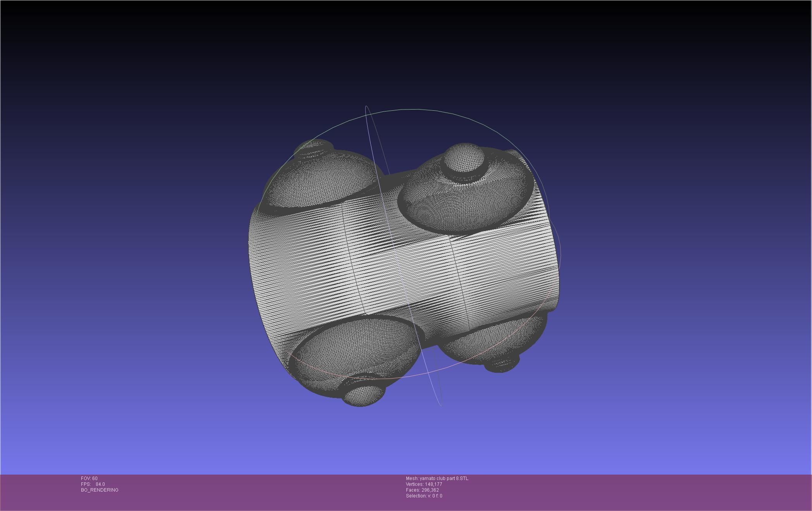This screenshot has width=812, height=511.
Task: Click the Vertices: 148,177 count
Action: coord(424,484)
